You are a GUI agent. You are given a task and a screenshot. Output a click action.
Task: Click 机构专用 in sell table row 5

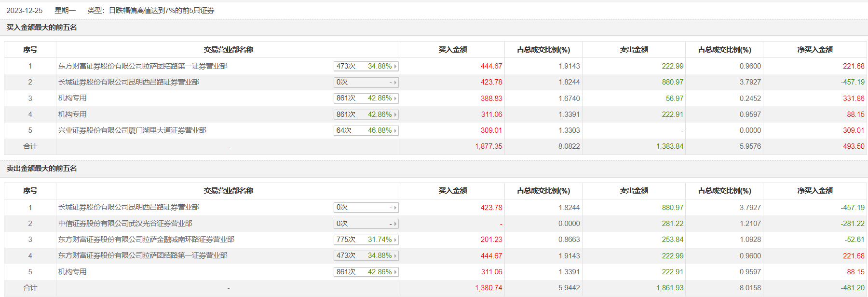pos(72,272)
